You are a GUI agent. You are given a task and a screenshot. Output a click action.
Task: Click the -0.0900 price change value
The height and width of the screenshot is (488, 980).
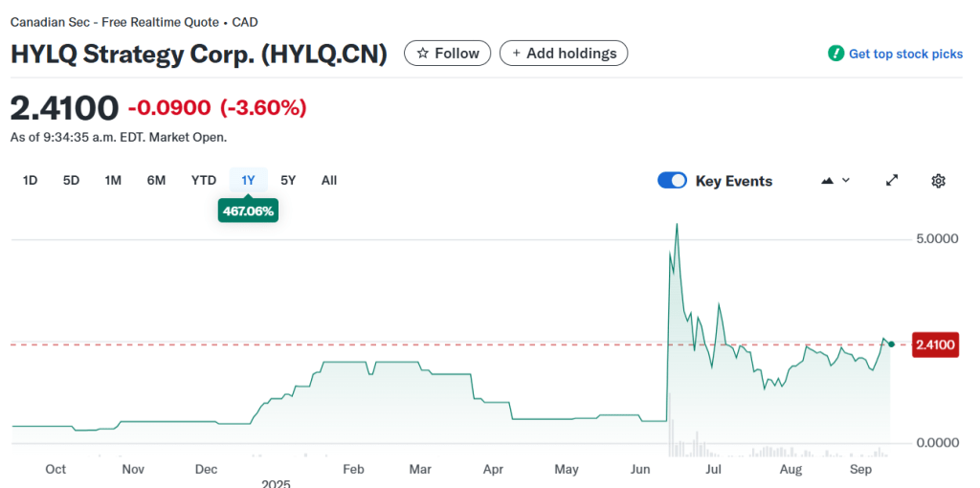(x=169, y=108)
